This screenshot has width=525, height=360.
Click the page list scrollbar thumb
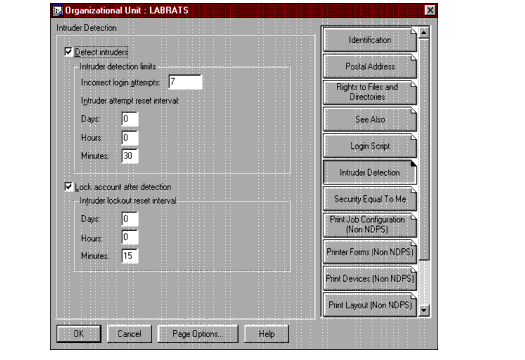(424, 149)
